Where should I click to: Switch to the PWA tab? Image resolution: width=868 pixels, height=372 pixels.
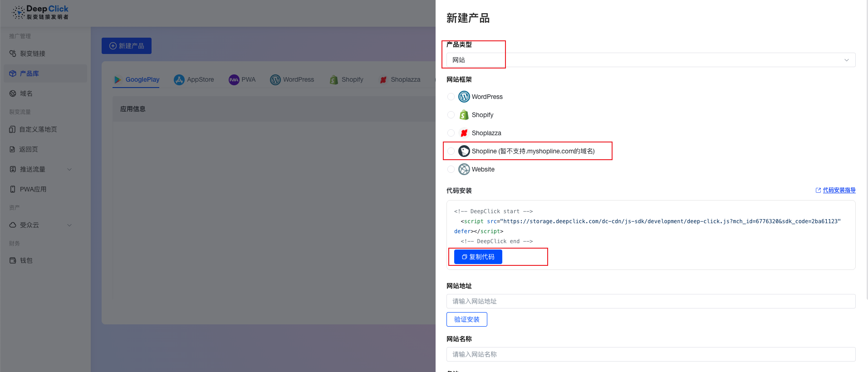point(242,80)
